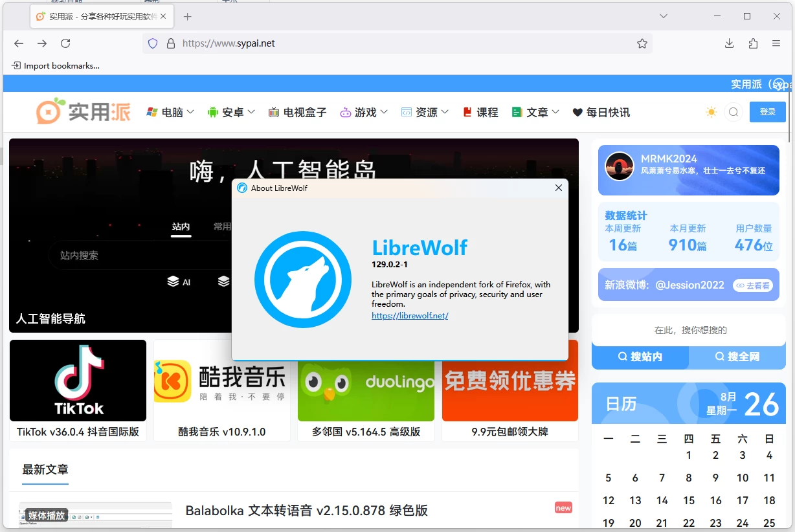Click the back navigation arrow
The image size is (795, 532).
(x=17, y=43)
